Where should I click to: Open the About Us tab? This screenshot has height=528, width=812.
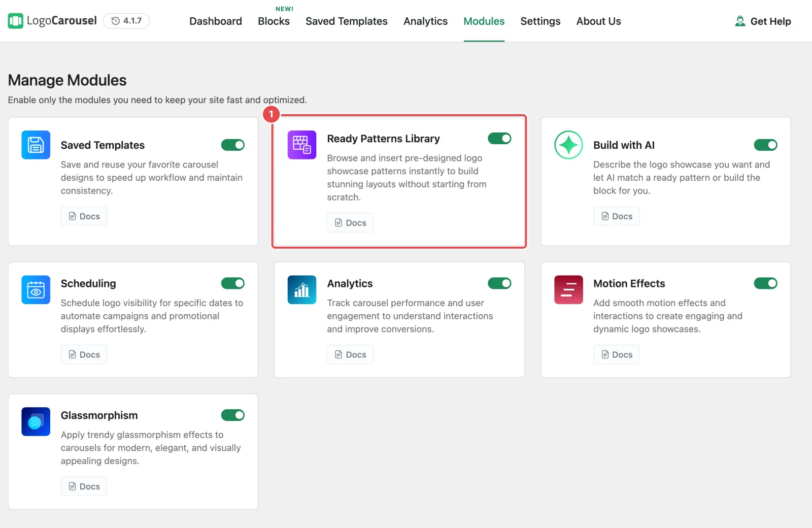click(x=598, y=21)
